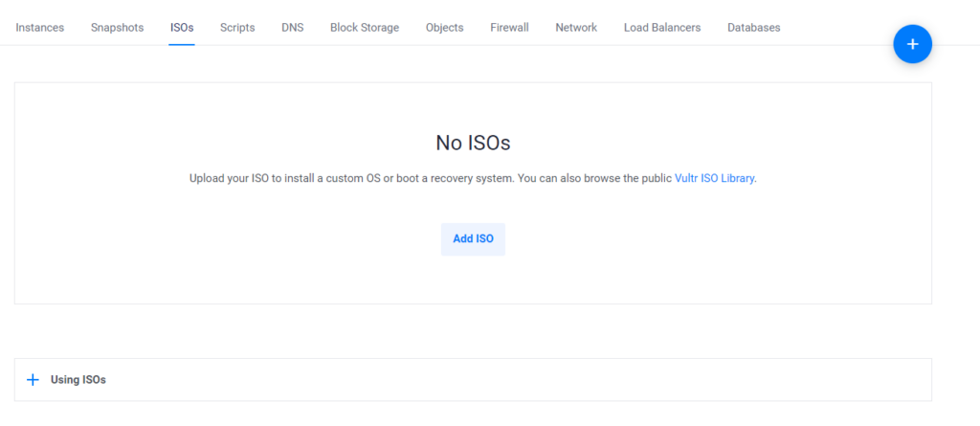The image size is (980, 426).
Task: Switch to the Snapshots tab
Action: tap(117, 28)
